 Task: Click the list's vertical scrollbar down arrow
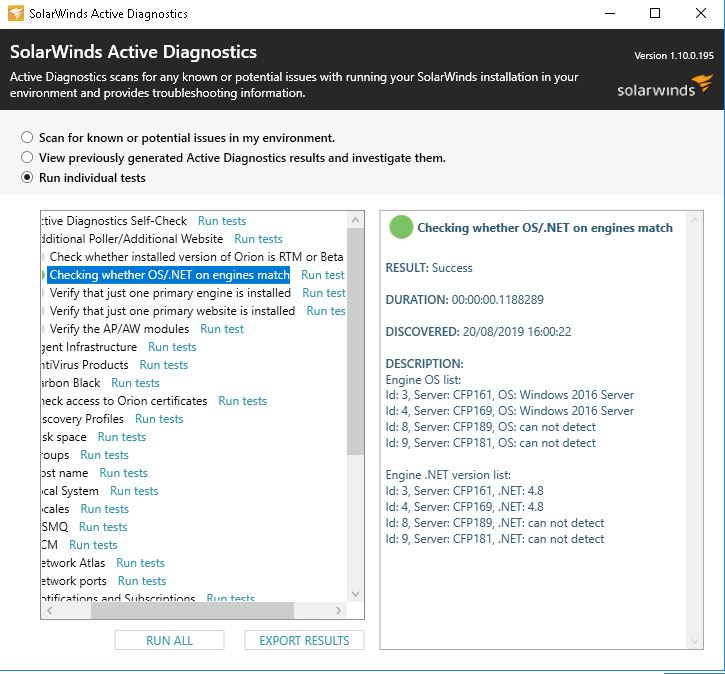[356, 592]
